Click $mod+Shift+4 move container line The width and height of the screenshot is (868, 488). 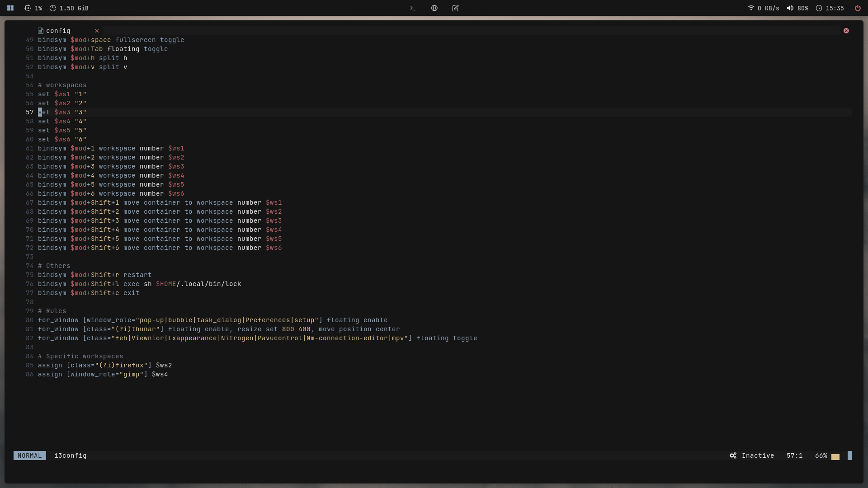pos(160,230)
